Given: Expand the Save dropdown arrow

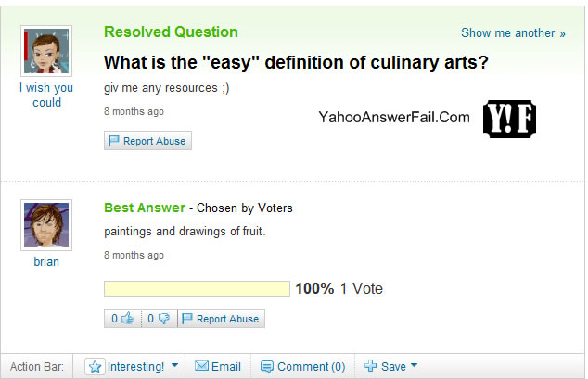Looking at the screenshot, I should click(x=414, y=366).
